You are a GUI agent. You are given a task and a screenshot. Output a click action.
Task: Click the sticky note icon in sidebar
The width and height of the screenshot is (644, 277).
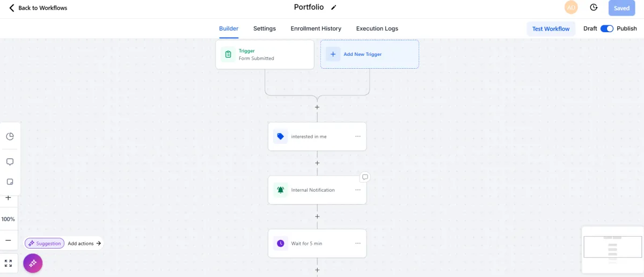click(9, 182)
